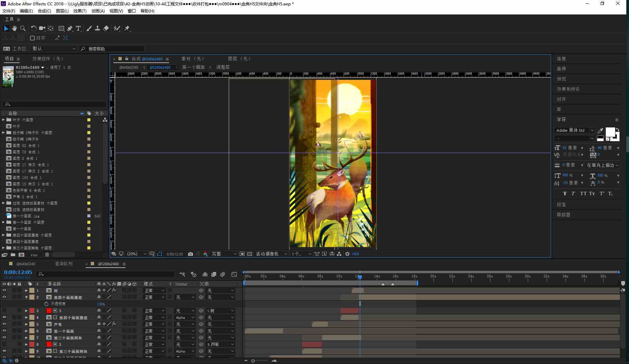Select the Brush tool

pos(89,29)
